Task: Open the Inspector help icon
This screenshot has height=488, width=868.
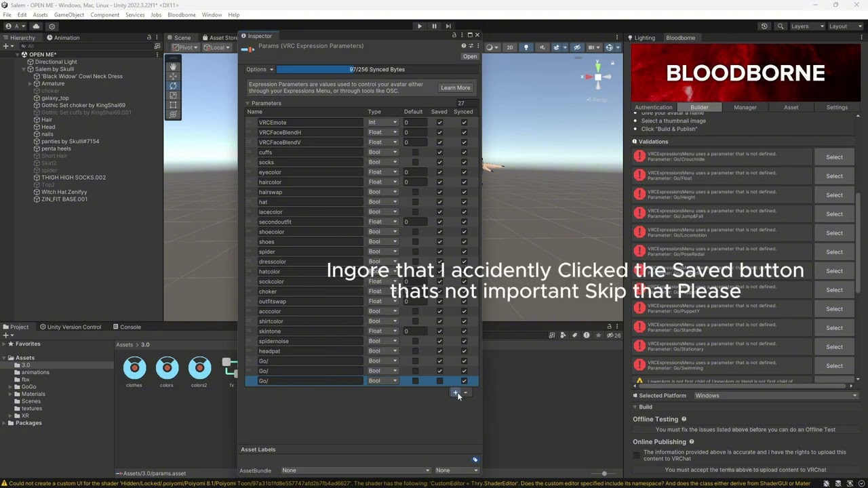Action: 464,46
